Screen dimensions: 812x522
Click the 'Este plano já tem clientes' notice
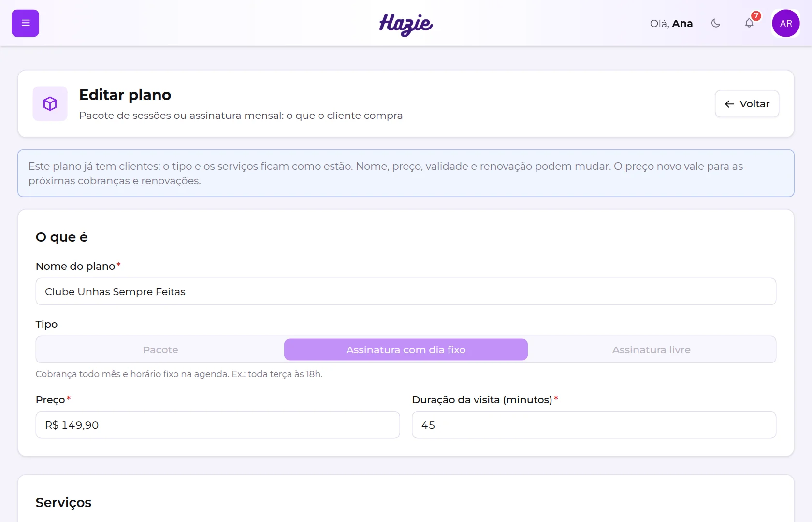(406, 173)
